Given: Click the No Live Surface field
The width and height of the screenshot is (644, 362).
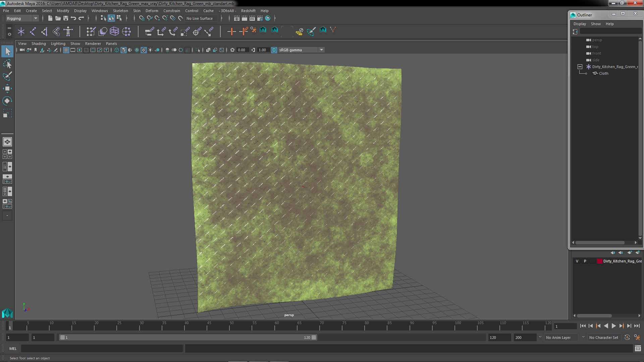Looking at the screenshot, I should pyautogui.click(x=201, y=18).
